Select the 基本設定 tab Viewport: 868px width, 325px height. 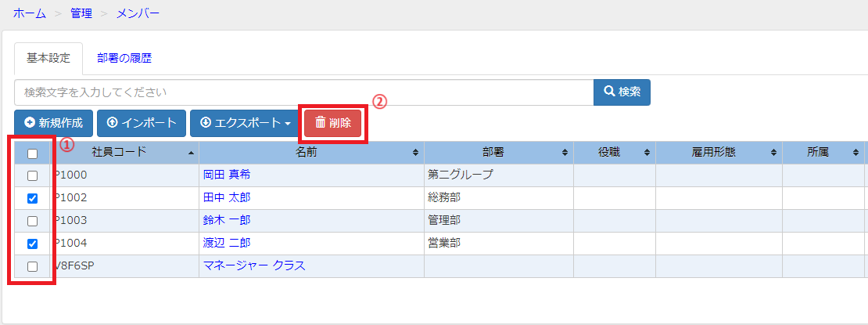coord(48,58)
